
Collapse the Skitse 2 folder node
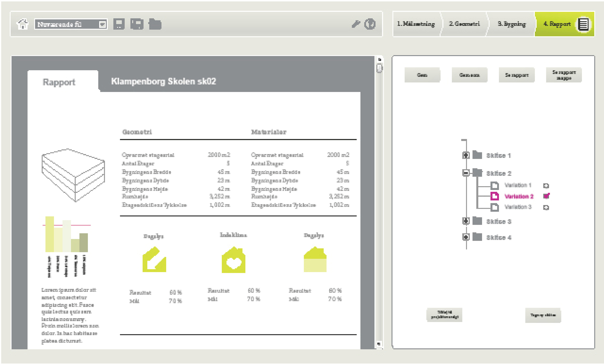point(466,173)
